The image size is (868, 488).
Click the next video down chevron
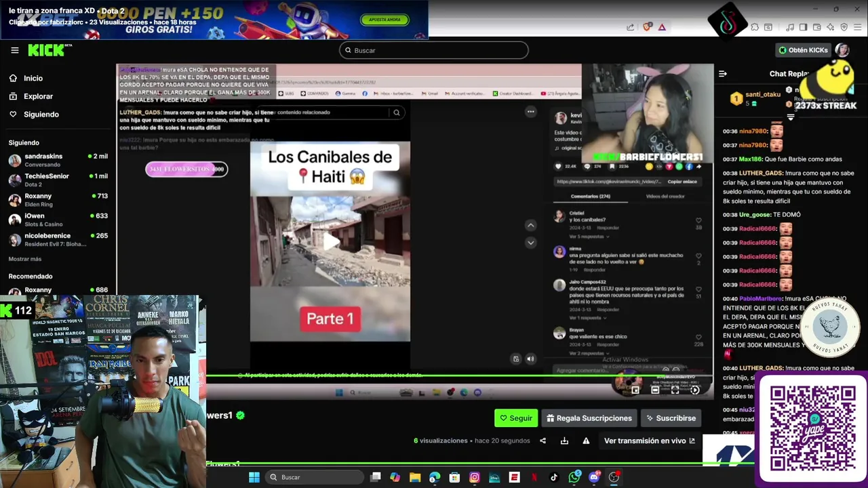pyautogui.click(x=530, y=242)
